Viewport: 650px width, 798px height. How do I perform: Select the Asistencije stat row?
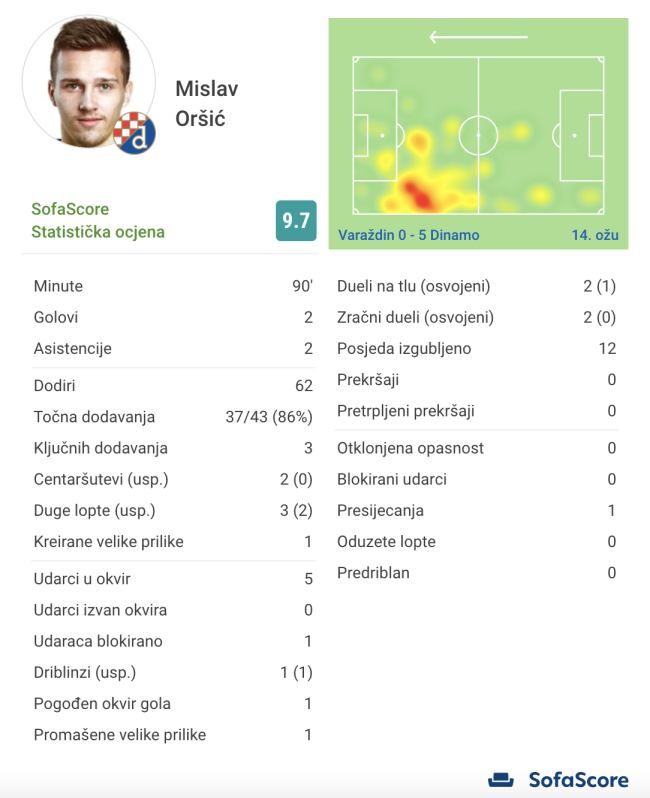pos(173,349)
